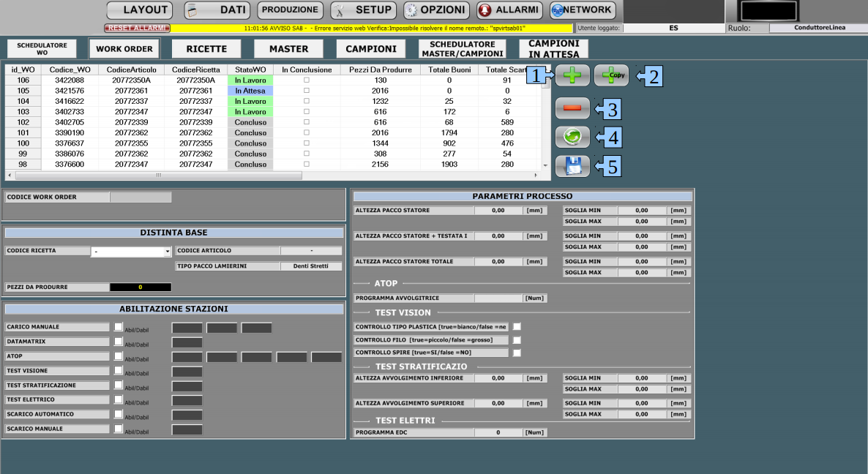Click the floppy disk save icon
Screen dimensions: 868x474
pos(572,167)
